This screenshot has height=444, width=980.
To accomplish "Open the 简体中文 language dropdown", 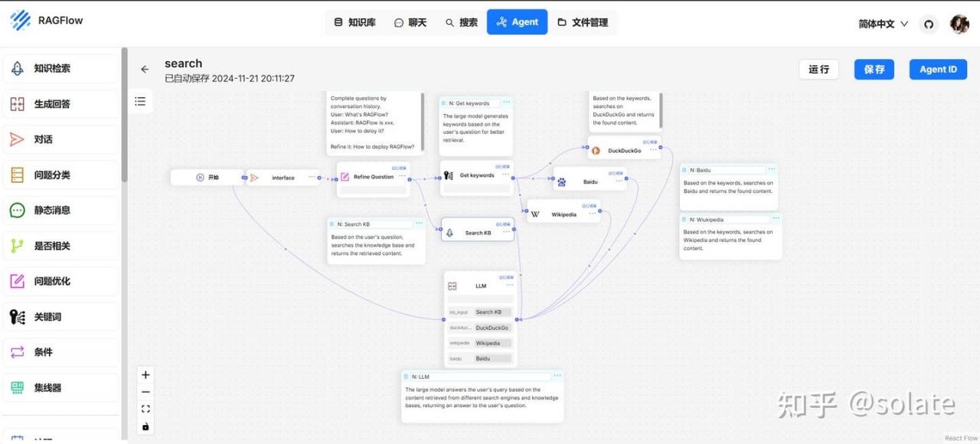I will [883, 24].
